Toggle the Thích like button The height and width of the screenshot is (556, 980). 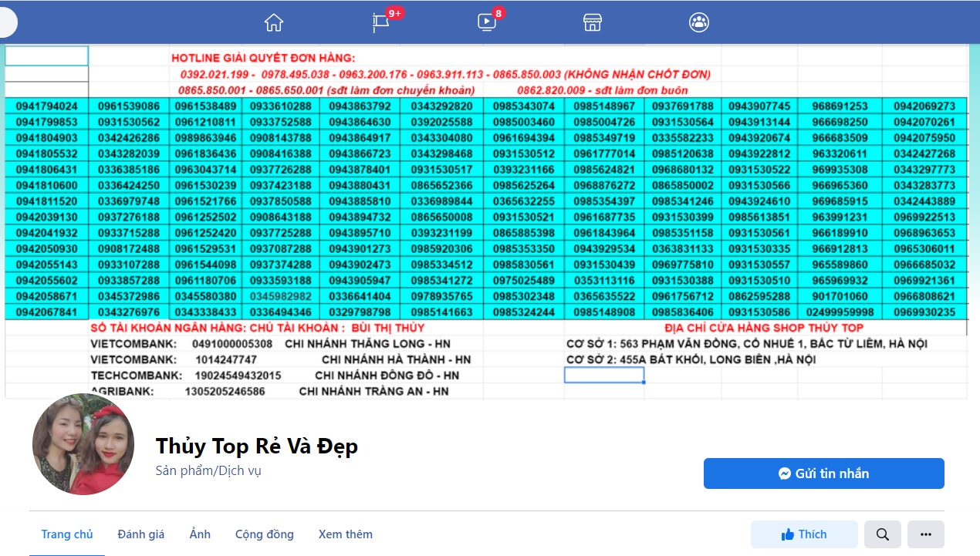[x=804, y=534]
